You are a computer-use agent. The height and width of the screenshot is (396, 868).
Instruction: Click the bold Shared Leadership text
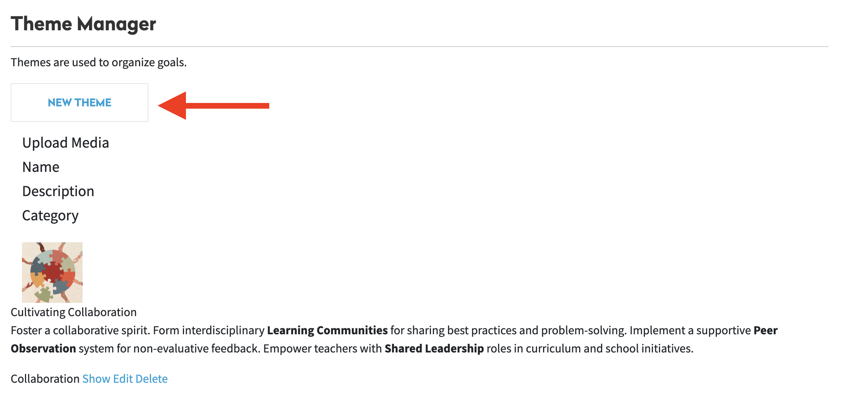pyautogui.click(x=434, y=348)
